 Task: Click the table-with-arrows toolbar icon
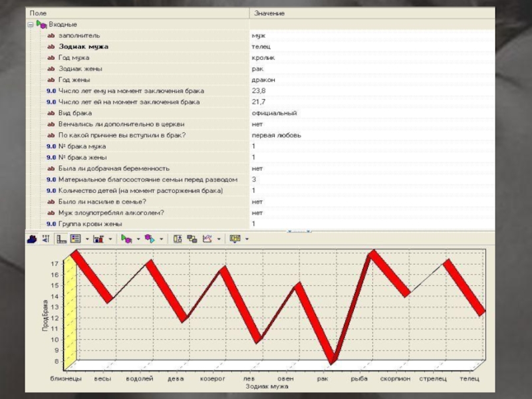coord(178,238)
